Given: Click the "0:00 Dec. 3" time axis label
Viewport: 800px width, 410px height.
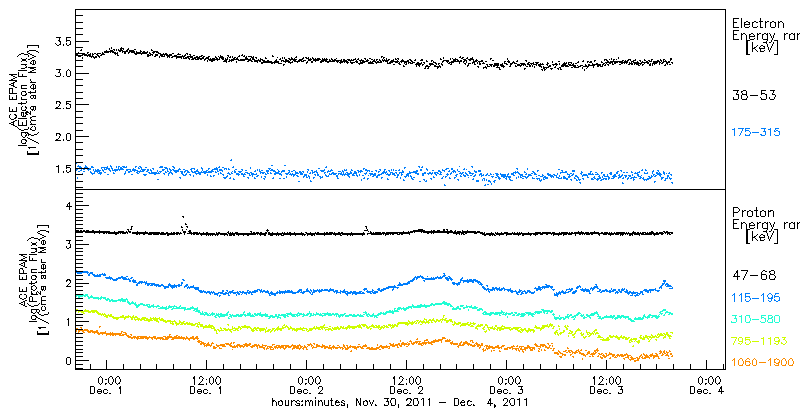Looking at the screenshot, I should [x=508, y=386].
